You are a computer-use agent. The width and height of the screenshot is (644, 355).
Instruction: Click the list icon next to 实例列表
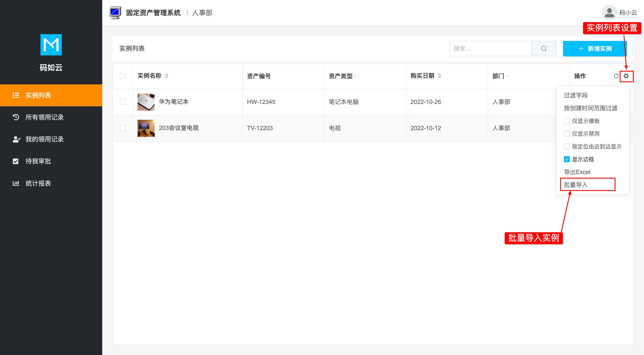16,95
